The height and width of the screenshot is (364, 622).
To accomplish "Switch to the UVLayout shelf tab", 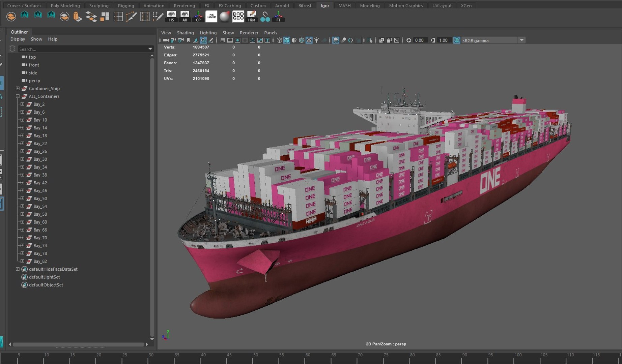I will (442, 5).
